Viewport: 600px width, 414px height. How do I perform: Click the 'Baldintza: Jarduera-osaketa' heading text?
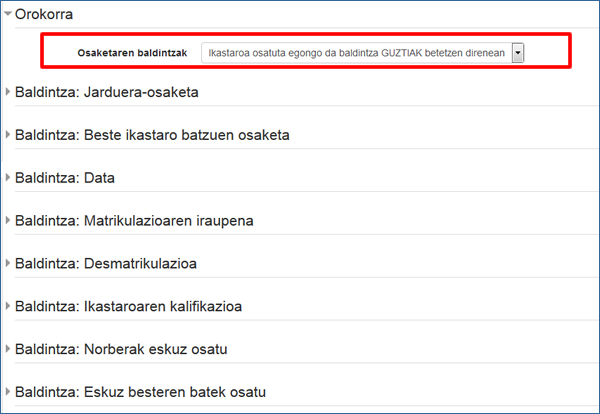(107, 93)
